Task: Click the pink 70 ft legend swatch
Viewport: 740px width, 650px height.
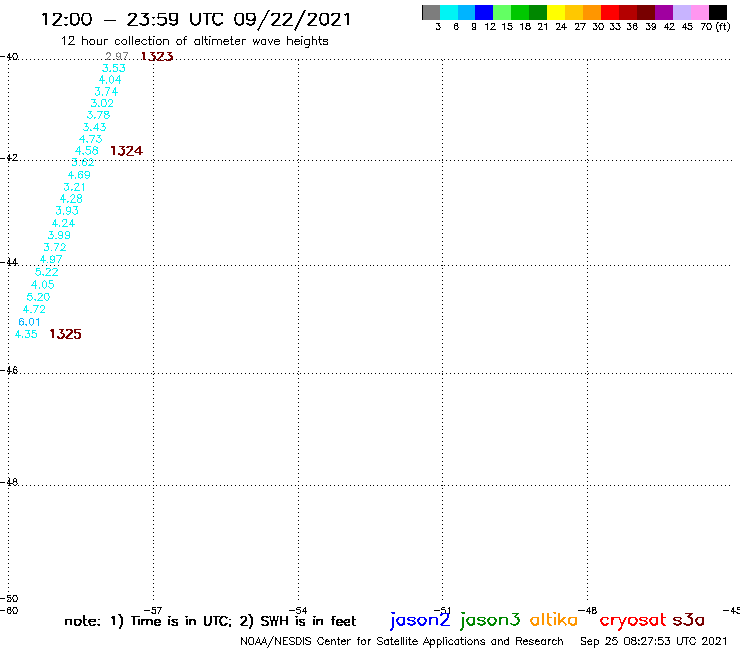Action: [699, 12]
